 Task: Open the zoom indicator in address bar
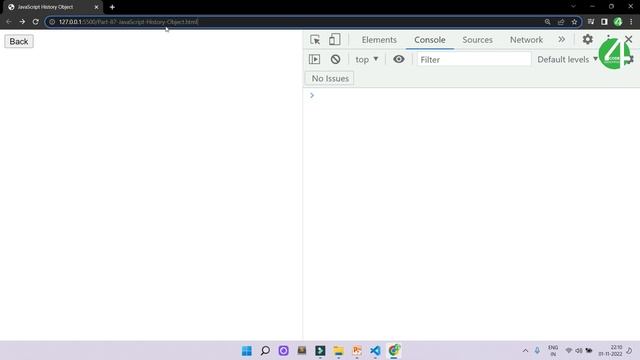click(547, 22)
